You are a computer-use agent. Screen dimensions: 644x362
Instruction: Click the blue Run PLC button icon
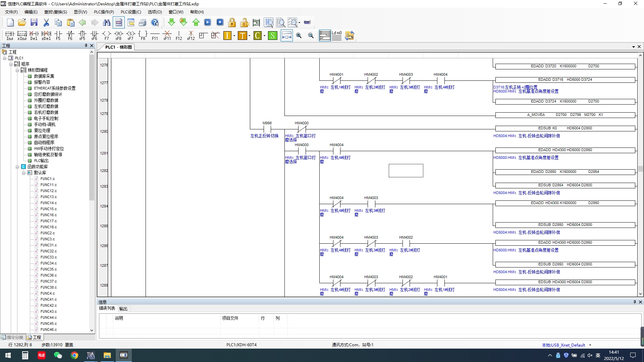[x=208, y=22]
